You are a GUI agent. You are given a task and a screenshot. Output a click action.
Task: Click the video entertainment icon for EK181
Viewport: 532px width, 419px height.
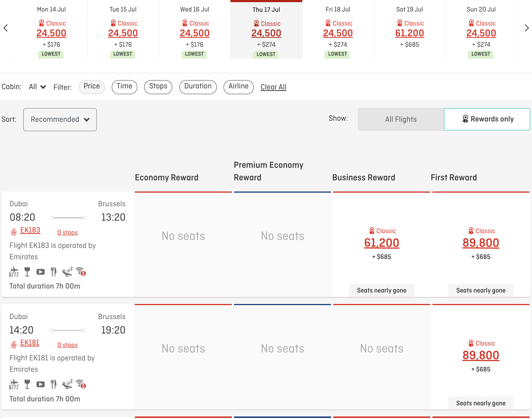pos(41,384)
